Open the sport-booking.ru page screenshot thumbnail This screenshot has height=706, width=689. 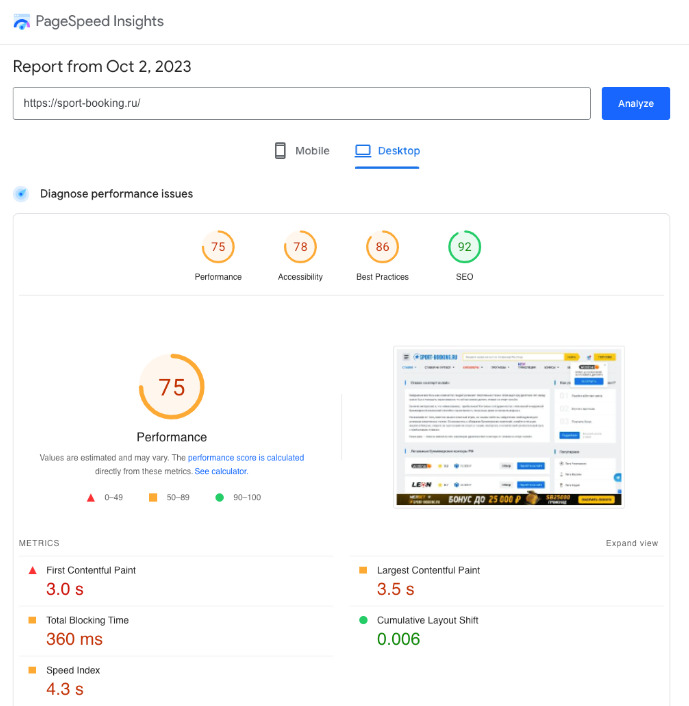pyautogui.click(x=510, y=427)
